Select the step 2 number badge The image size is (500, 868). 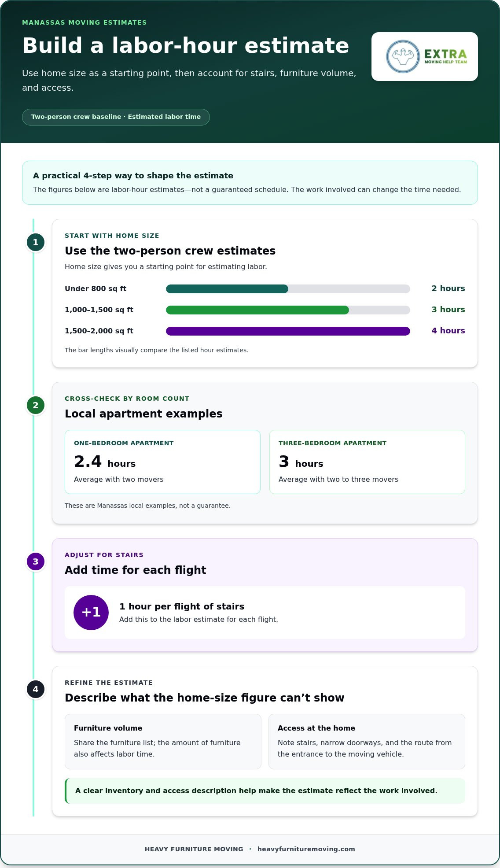click(36, 405)
